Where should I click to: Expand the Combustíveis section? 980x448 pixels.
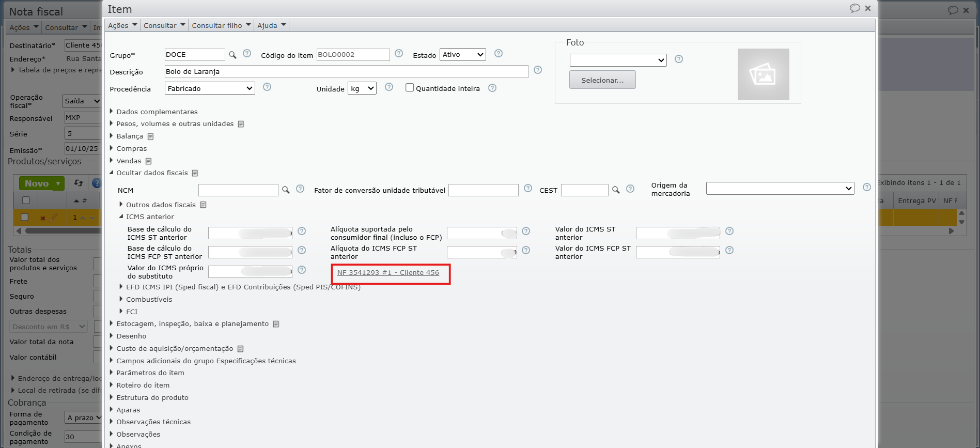[x=146, y=299]
